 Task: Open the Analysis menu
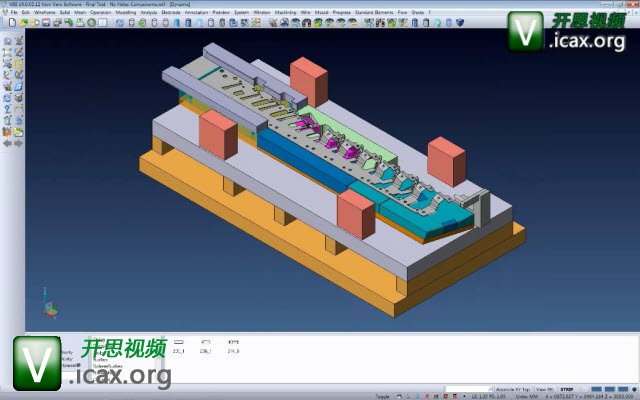coord(149,12)
